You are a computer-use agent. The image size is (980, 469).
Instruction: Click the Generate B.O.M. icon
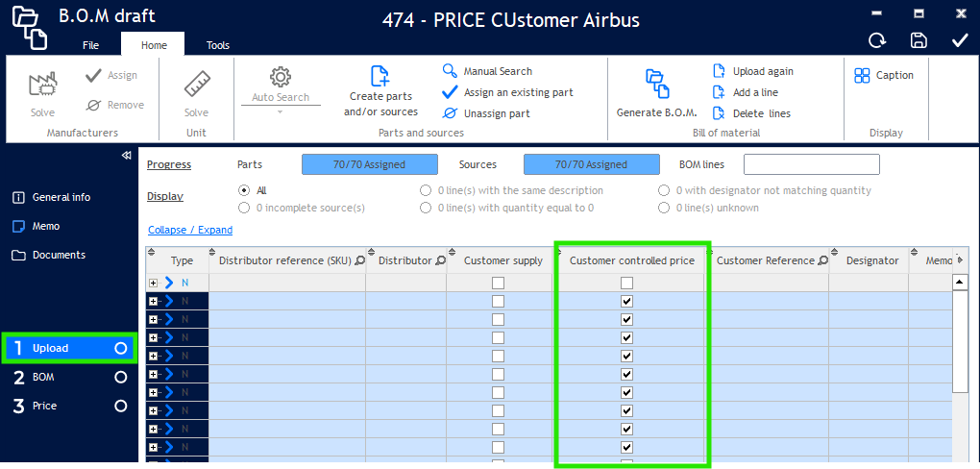tap(656, 85)
